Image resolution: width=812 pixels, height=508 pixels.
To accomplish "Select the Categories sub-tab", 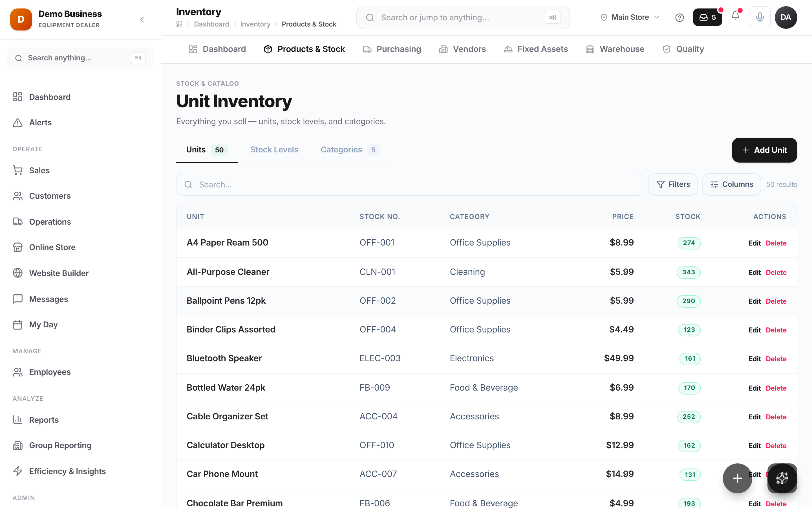I will pos(350,150).
